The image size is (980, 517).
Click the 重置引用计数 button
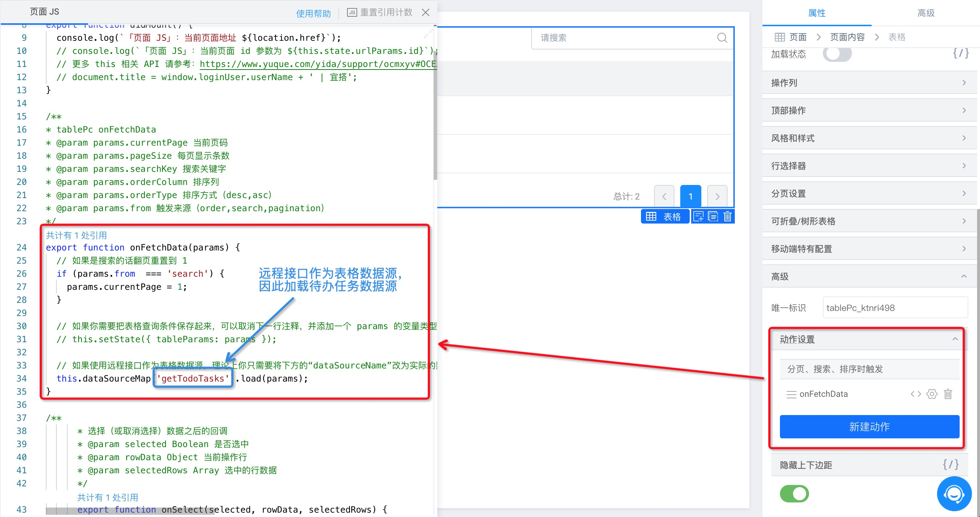coord(386,13)
